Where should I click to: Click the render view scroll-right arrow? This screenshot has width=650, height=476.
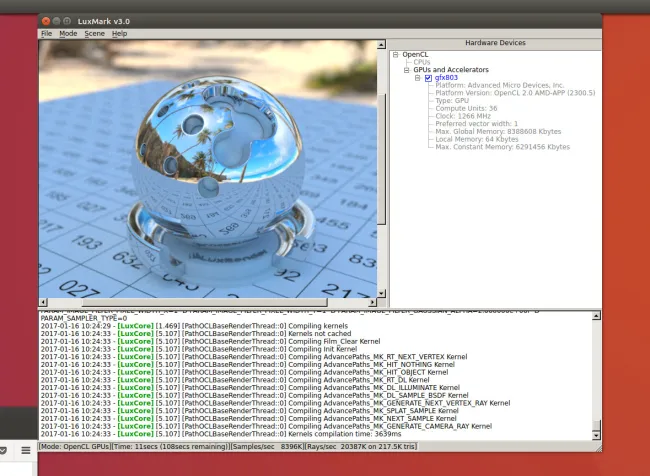pos(372,302)
